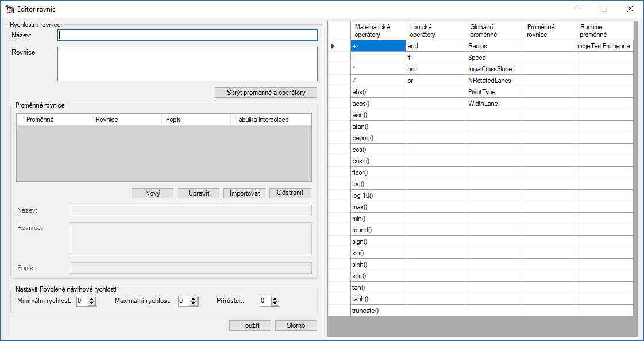Select the min() function cell
Image resolution: width=644 pixels, height=341 pixels.
(378, 219)
